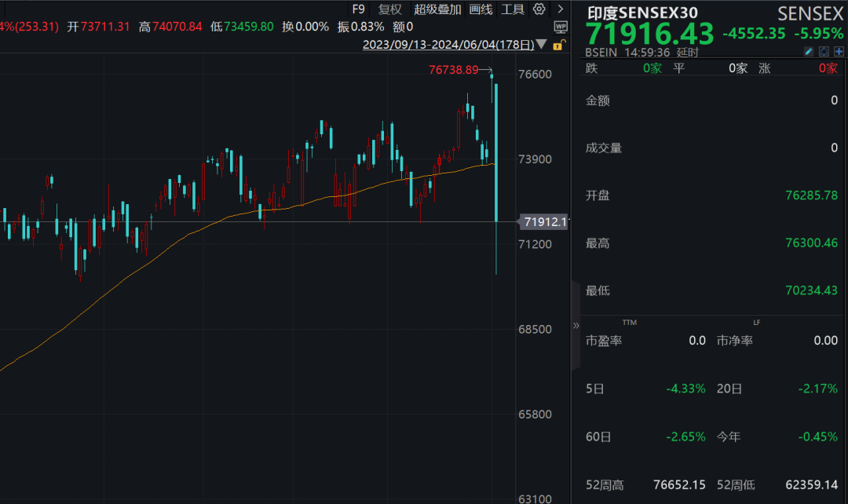Click the 印度SENSEX30 index name
Screen dimensions: 848x504
[642, 13]
